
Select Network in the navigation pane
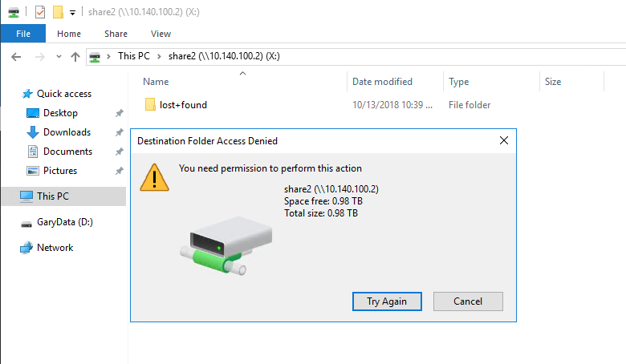(55, 248)
